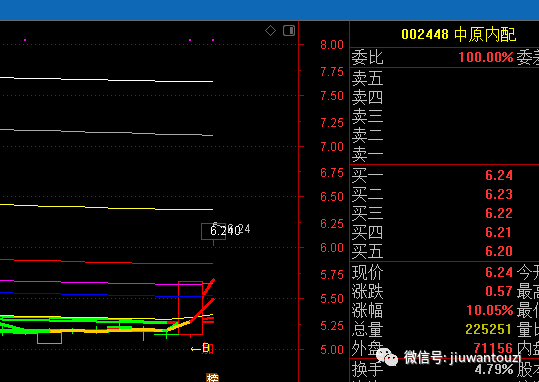Click the 8.00 price axis label
The width and height of the screenshot is (539, 382).
click(x=332, y=45)
